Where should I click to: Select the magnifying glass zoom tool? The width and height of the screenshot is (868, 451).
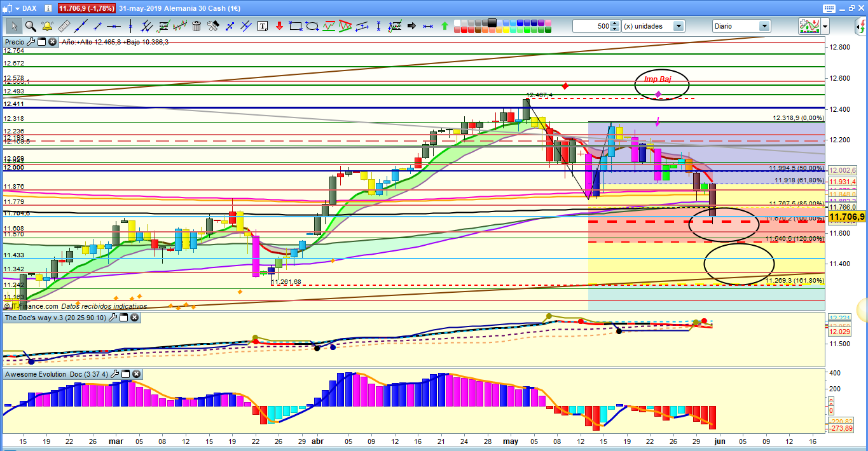coord(30,26)
